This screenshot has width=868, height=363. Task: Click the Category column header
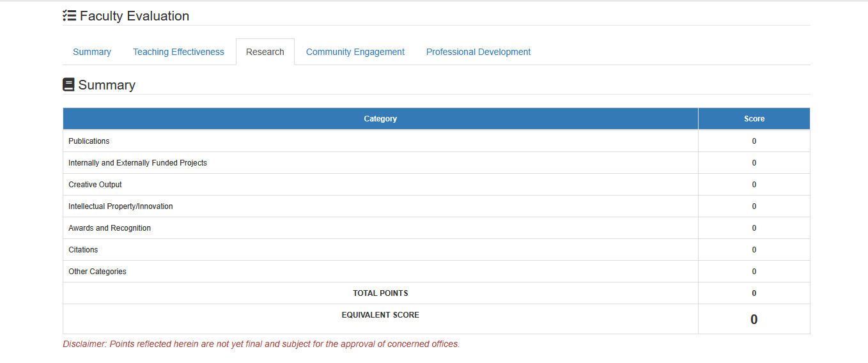(x=380, y=119)
